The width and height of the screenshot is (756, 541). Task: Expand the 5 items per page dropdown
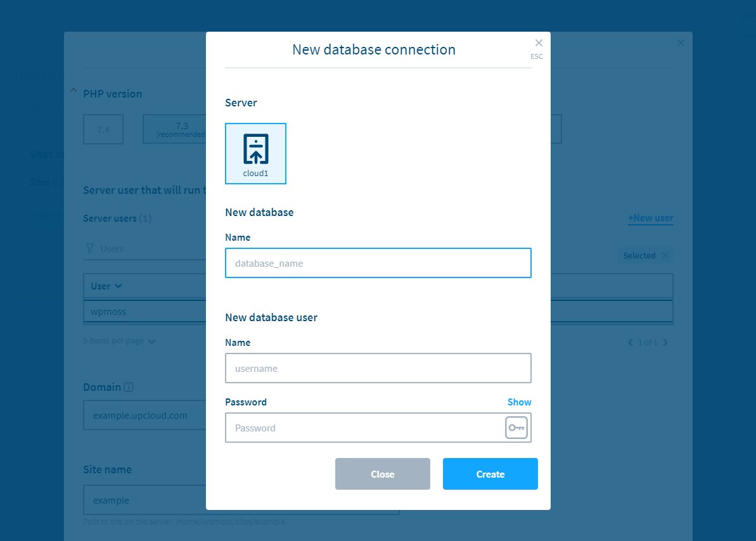(151, 341)
